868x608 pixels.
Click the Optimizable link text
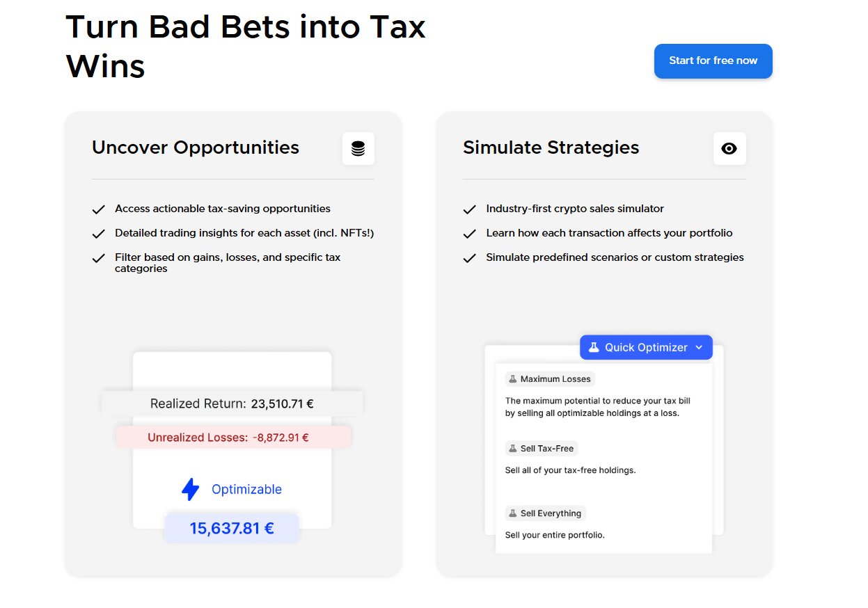246,489
